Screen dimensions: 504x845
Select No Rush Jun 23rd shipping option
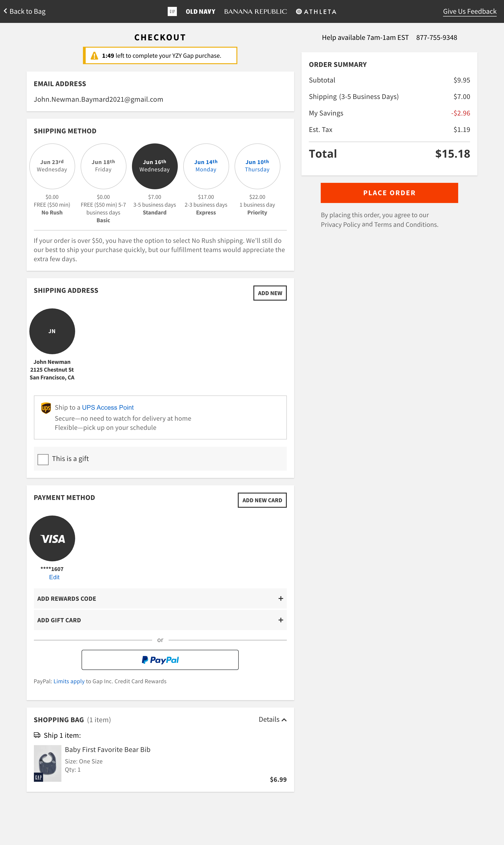(x=52, y=166)
